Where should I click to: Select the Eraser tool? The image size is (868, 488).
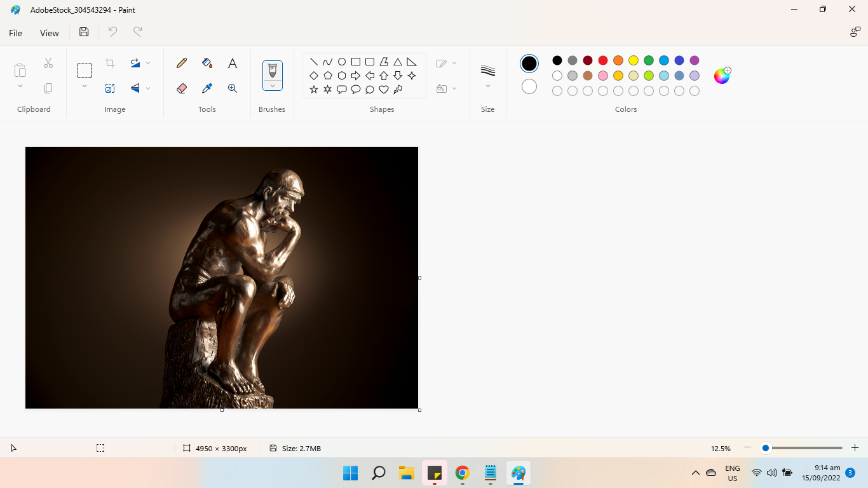(182, 88)
